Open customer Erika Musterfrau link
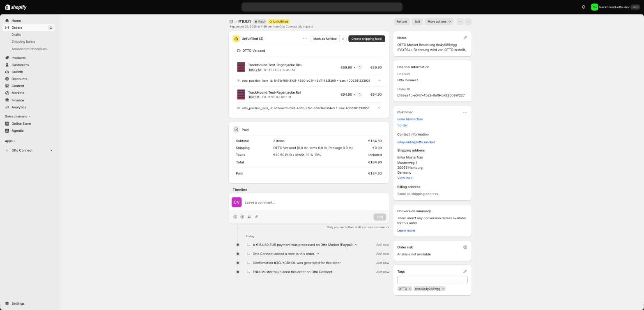 (x=410, y=119)
